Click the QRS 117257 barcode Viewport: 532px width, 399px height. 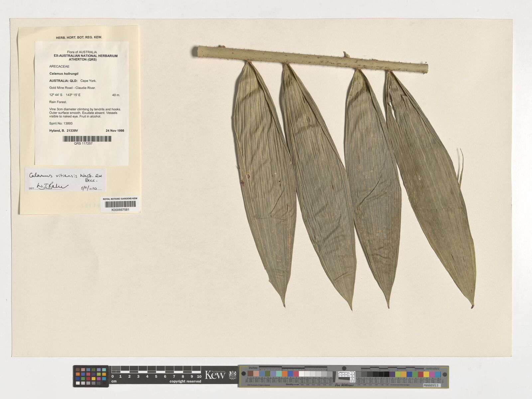coord(87,139)
